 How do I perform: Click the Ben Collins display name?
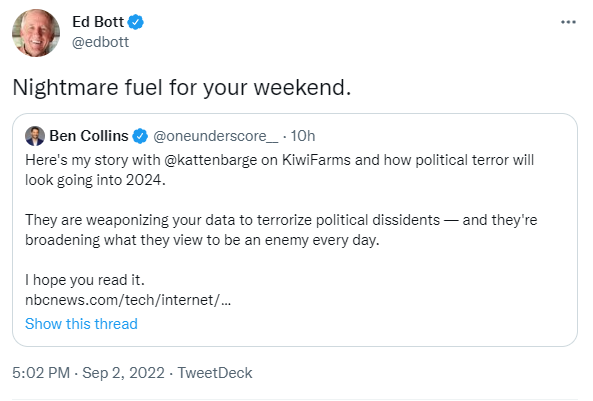(x=89, y=136)
